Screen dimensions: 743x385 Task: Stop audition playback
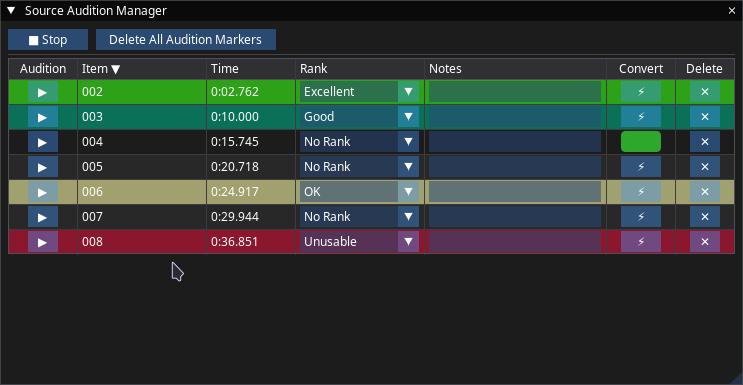(x=48, y=40)
